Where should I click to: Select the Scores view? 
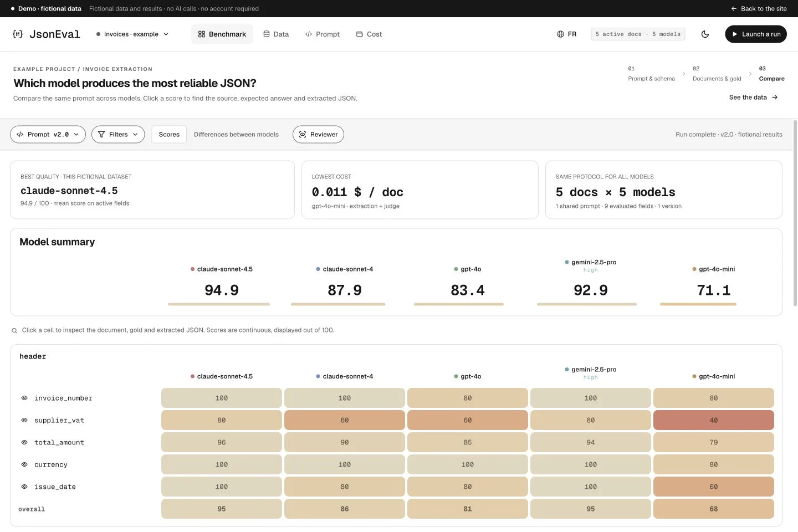(x=169, y=135)
